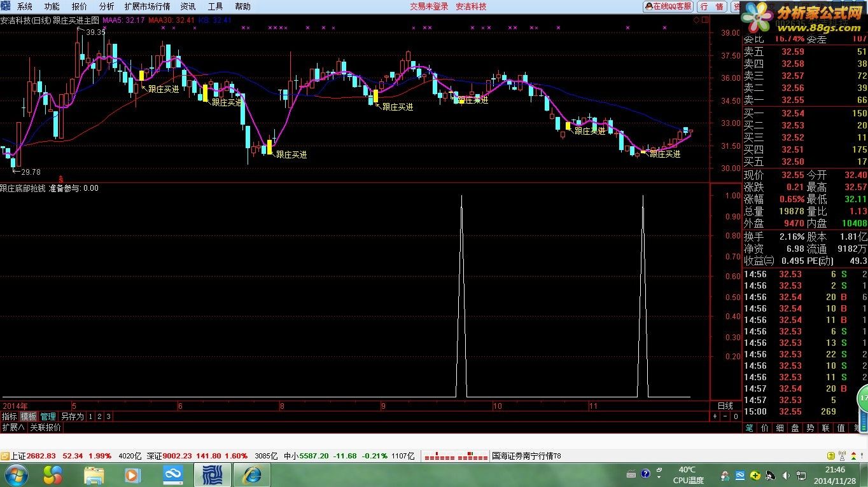Open the 功能 menu
This screenshot has height=487, width=868.
click(52, 6)
